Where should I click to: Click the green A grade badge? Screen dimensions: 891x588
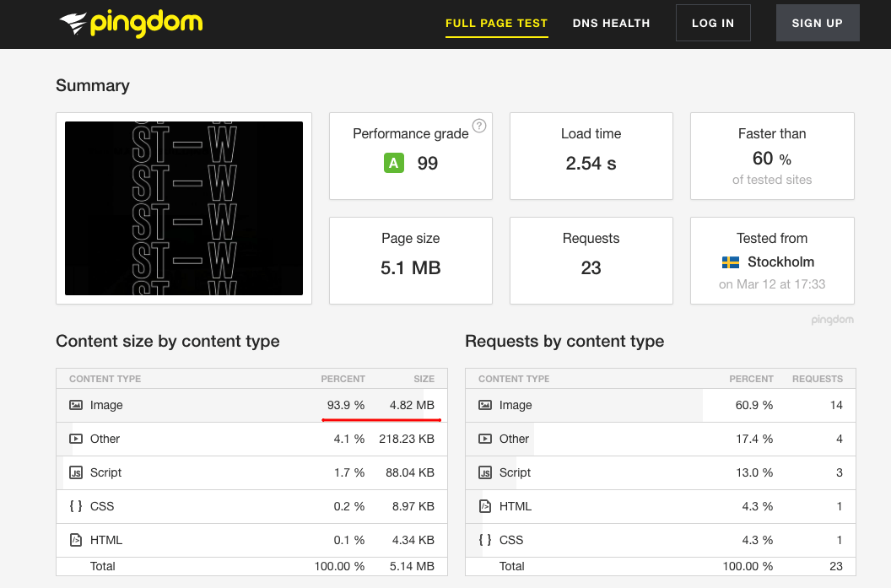pos(394,163)
